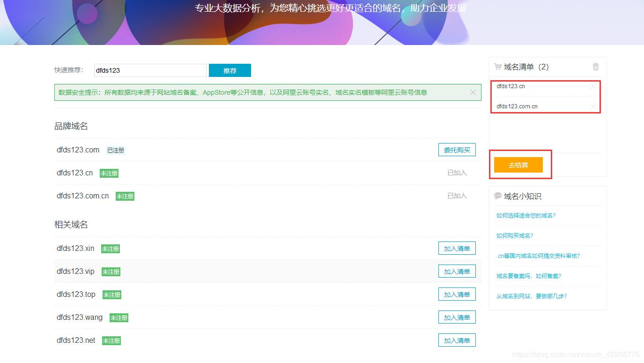The height and width of the screenshot is (363, 644).
Task: Add dfds123.top to the list
Action: pyautogui.click(x=457, y=294)
